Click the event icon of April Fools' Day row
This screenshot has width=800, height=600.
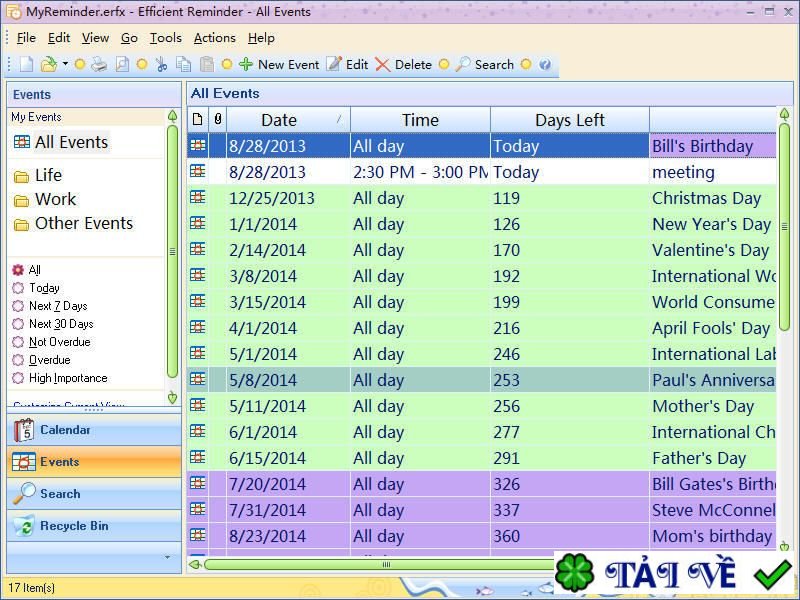198,327
